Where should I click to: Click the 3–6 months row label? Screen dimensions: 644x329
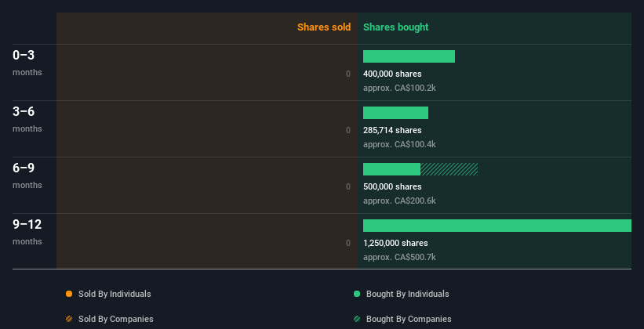[27, 119]
